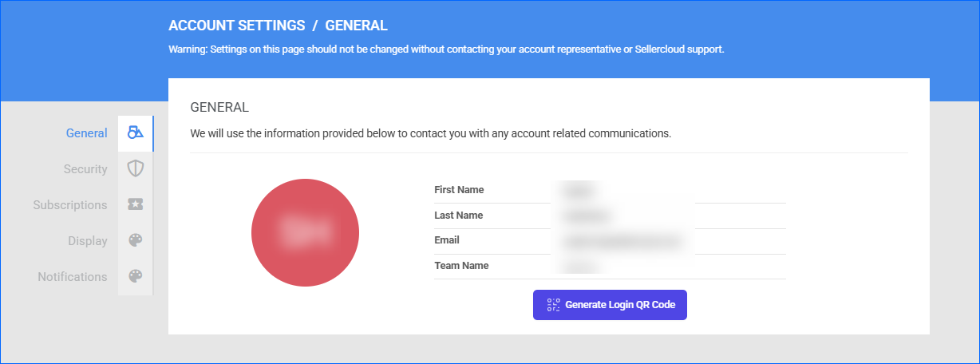Open the Security settings tab

(x=85, y=169)
